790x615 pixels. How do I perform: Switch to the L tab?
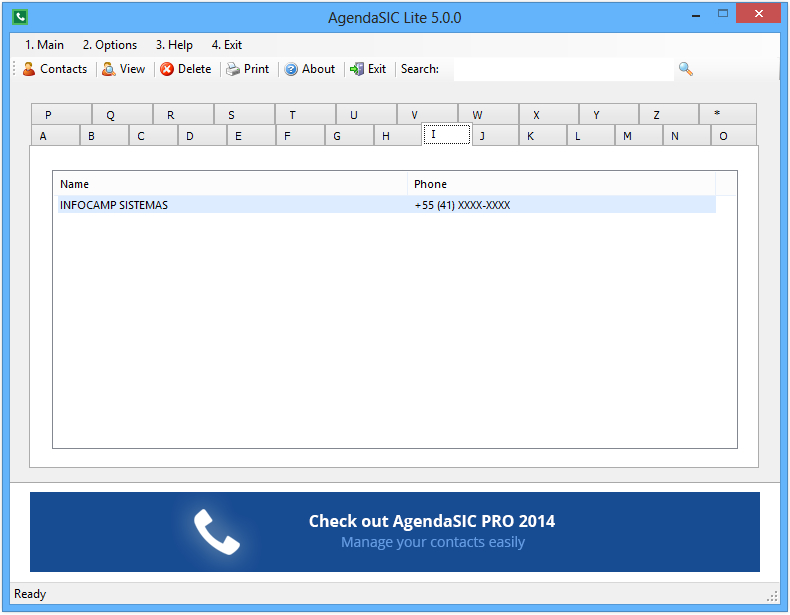(590, 135)
